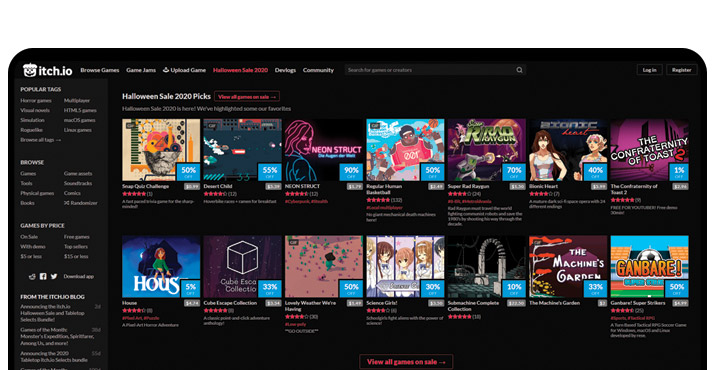Image resolution: width=715 pixels, height=370 pixels.
Task: Select Simulation tag
Action: point(32,120)
